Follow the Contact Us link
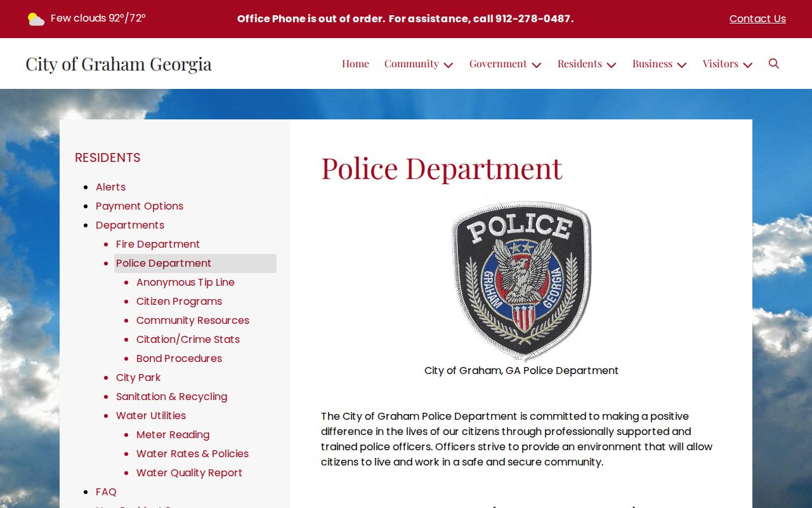Image resolution: width=812 pixels, height=508 pixels. 757,19
